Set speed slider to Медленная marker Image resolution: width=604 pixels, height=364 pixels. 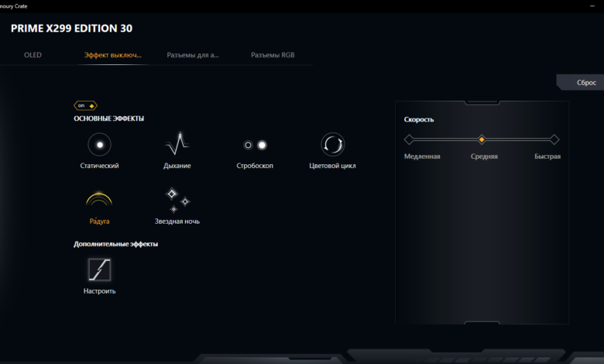(x=409, y=139)
